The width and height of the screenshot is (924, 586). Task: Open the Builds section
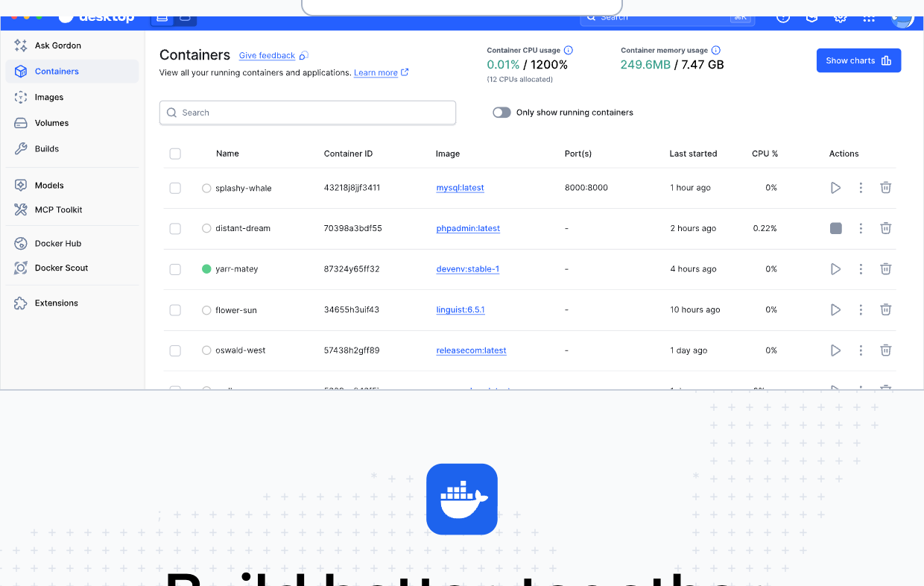pyautogui.click(x=72, y=148)
